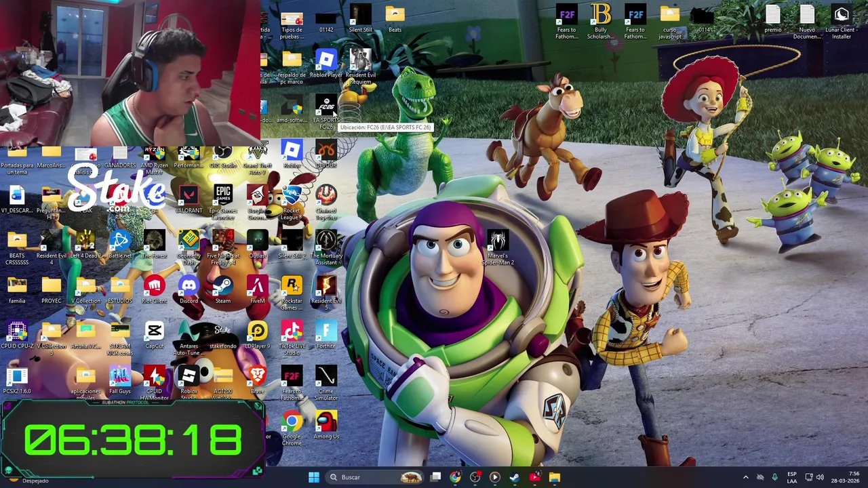The height and width of the screenshot is (488, 868).
Task: Launch Grand Theft Auto V shortcut
Action: 258,160
